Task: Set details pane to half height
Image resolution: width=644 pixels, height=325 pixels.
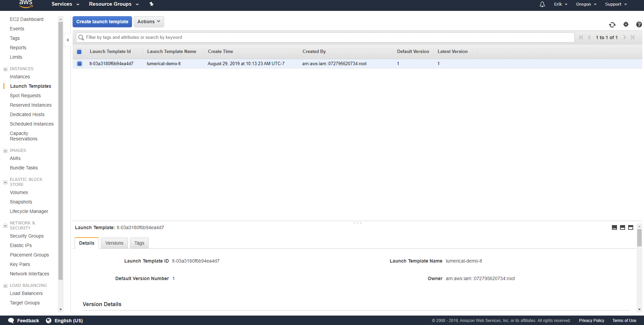Action: click(622, 227)
